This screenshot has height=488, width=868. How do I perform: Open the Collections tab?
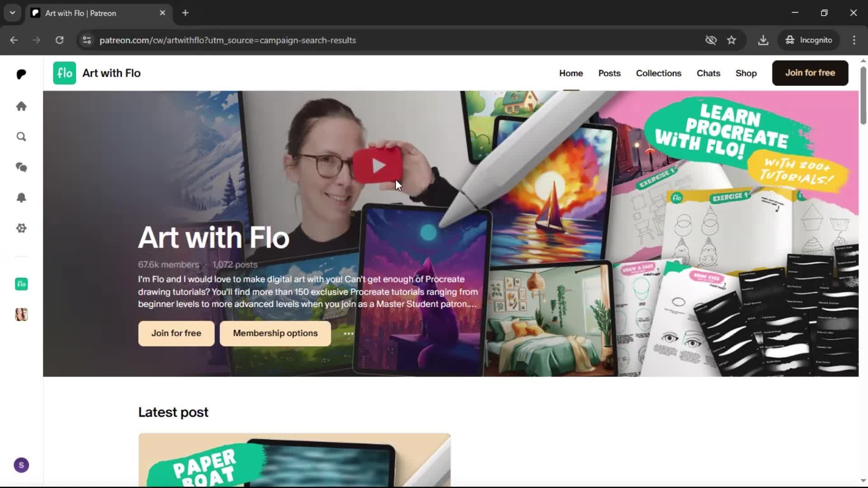point(658,73)
